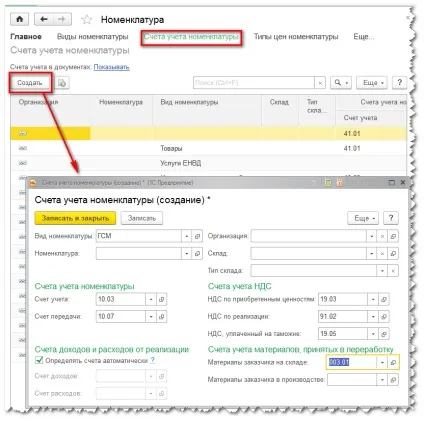Click Материалы заказчика в производстве field

tap(352, 380)
